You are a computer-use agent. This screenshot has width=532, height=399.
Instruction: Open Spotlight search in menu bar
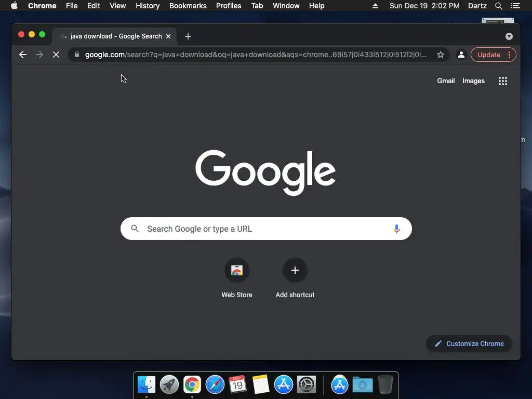click(498, 6)
